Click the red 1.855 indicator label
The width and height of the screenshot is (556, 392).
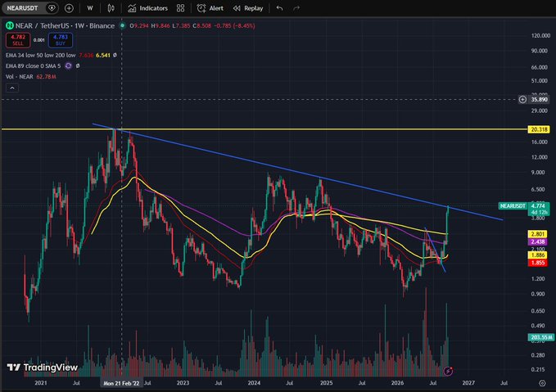point(538,263)
